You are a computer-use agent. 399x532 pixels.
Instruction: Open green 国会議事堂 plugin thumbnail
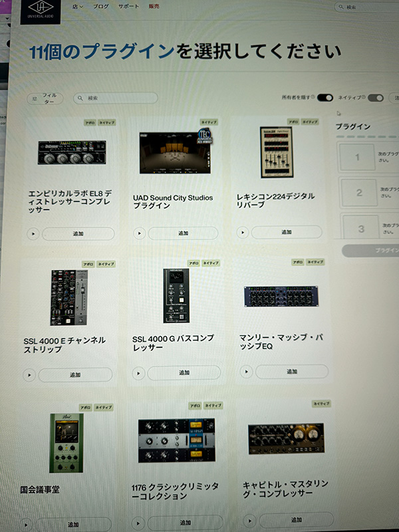click(66, 443)
